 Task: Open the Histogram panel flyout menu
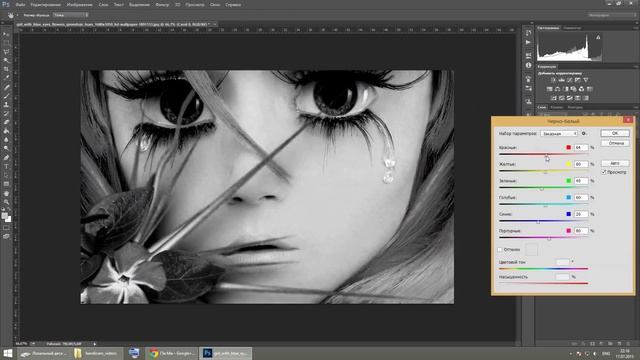[x=636, y=28]
